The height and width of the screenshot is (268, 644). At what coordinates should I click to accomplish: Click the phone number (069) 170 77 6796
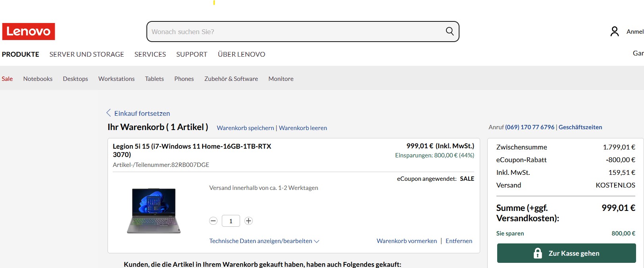[x=530, y=127]
